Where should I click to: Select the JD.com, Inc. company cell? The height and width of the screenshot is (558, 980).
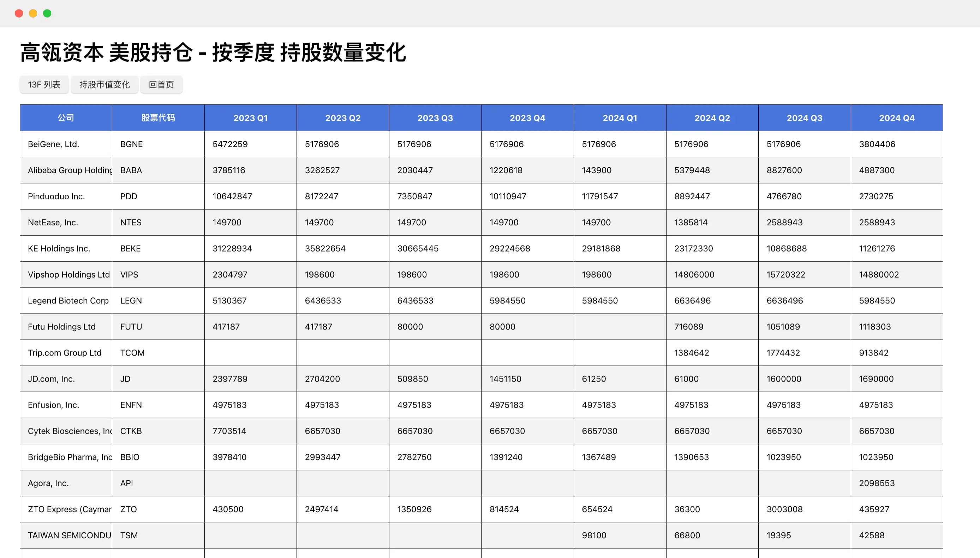(x=66, y=379)
